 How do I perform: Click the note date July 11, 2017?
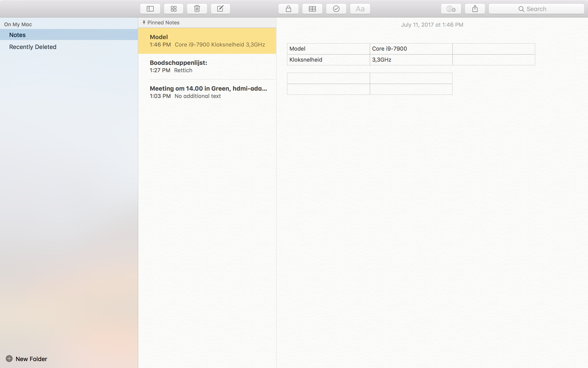click(432, 25)
